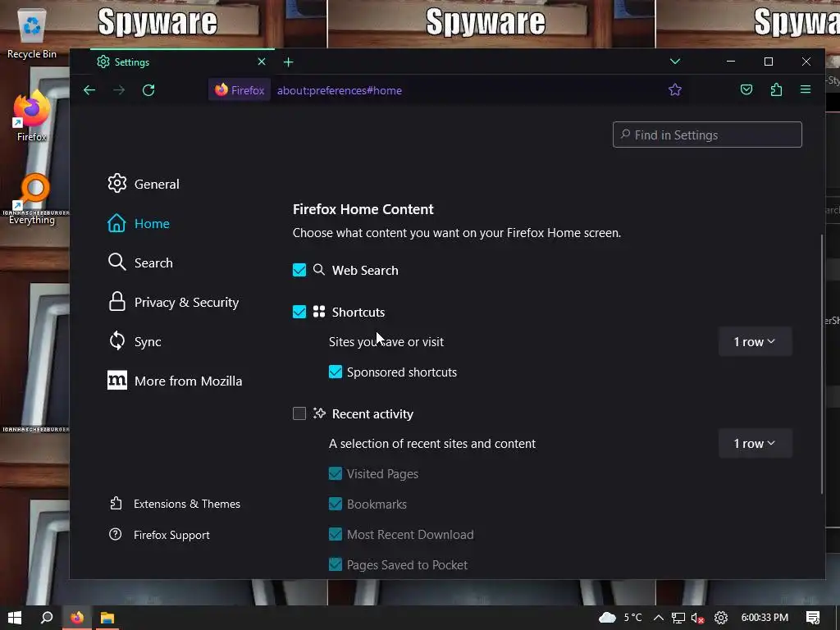Click the Web Search magnifier icon

coord(319,269)
